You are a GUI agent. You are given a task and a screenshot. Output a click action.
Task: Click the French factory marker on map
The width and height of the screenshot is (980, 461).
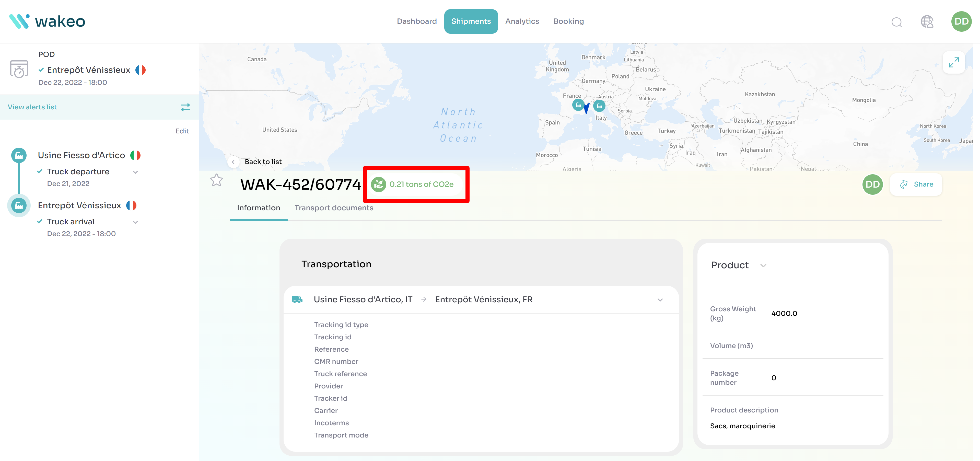click(578, 105)
